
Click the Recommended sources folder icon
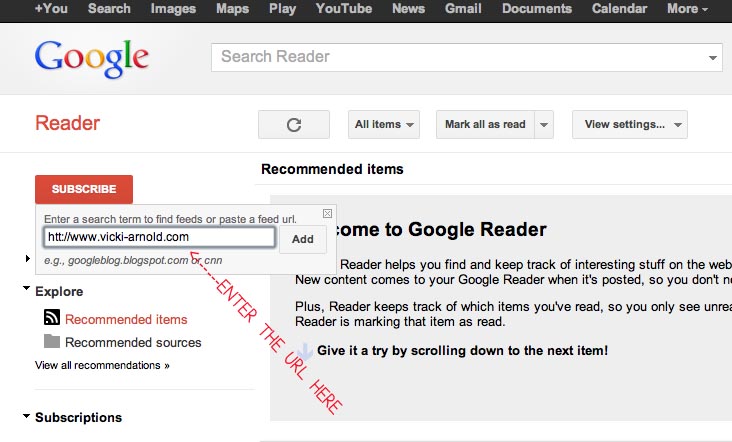52,342
